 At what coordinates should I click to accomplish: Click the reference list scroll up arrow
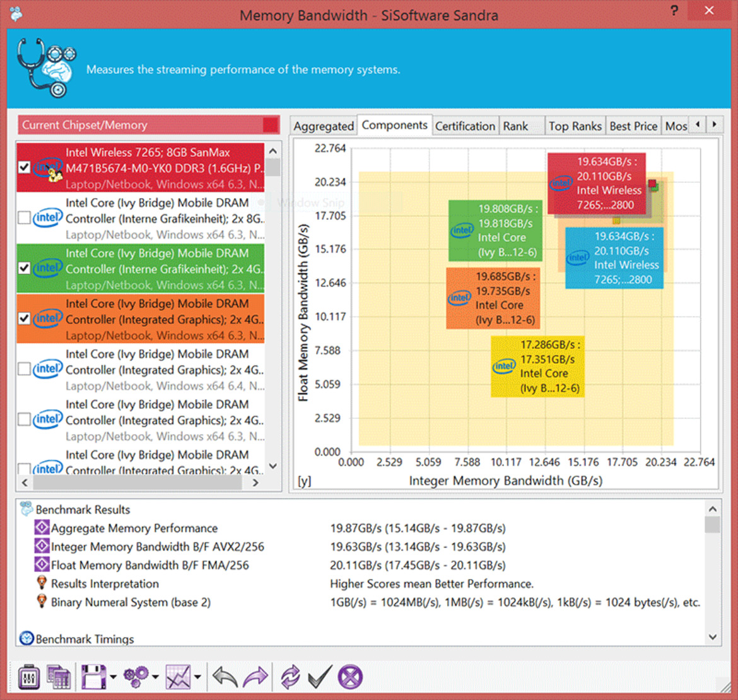[273, 151]
